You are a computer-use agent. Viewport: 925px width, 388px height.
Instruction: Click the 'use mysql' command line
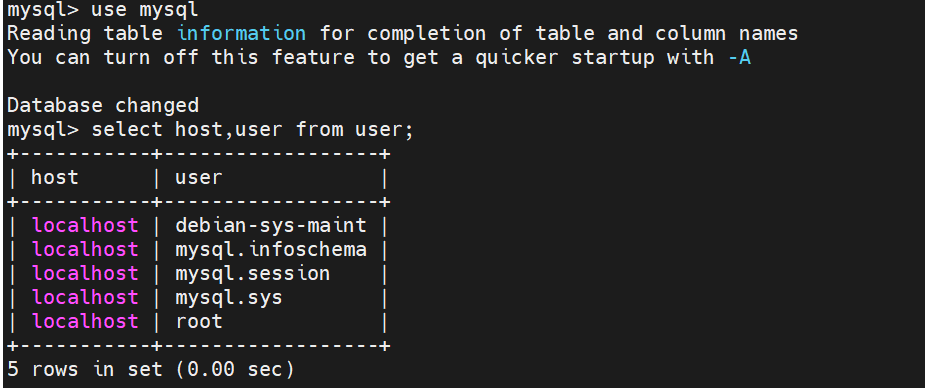coord(103,10)
